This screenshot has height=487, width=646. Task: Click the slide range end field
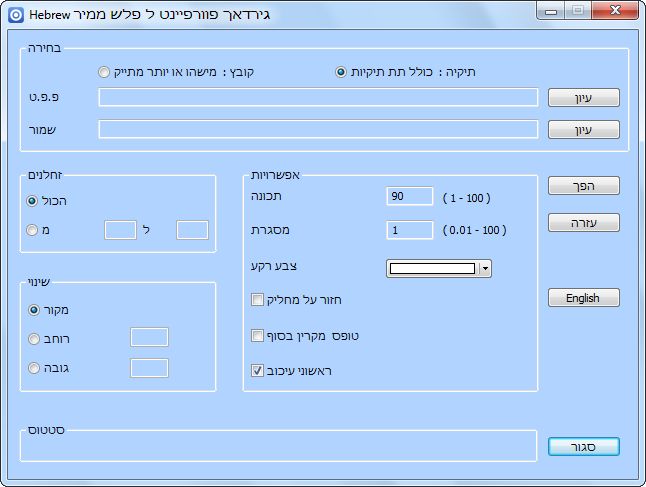pyautogui.click(x=192, y=230)
